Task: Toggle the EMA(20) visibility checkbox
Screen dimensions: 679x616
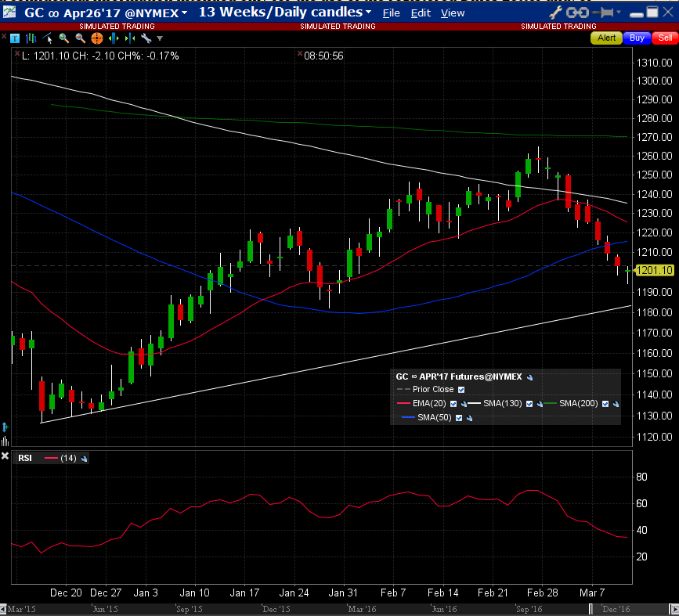Action: tap(452, 404)
